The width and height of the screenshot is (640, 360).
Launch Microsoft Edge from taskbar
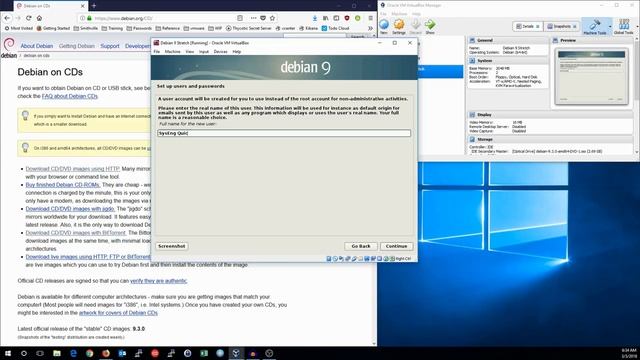pyautogui.click(x=73, y=353)
